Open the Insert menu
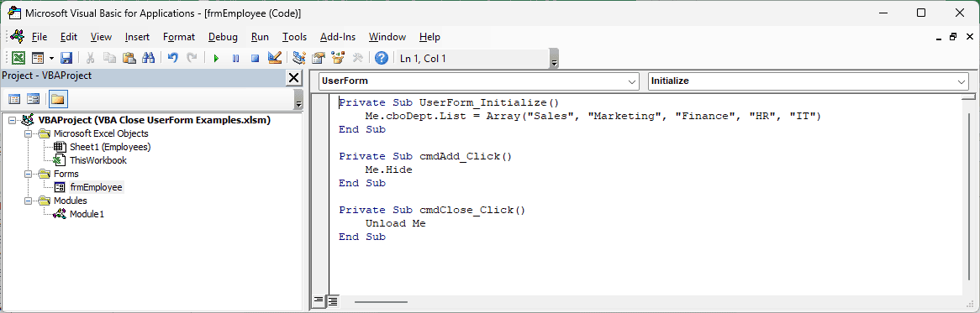The width and height of the screenshot is (980, 313). 138,37
